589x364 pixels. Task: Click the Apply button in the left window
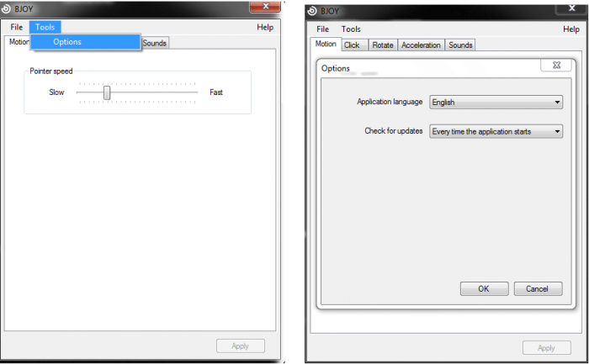click(240, 346)
